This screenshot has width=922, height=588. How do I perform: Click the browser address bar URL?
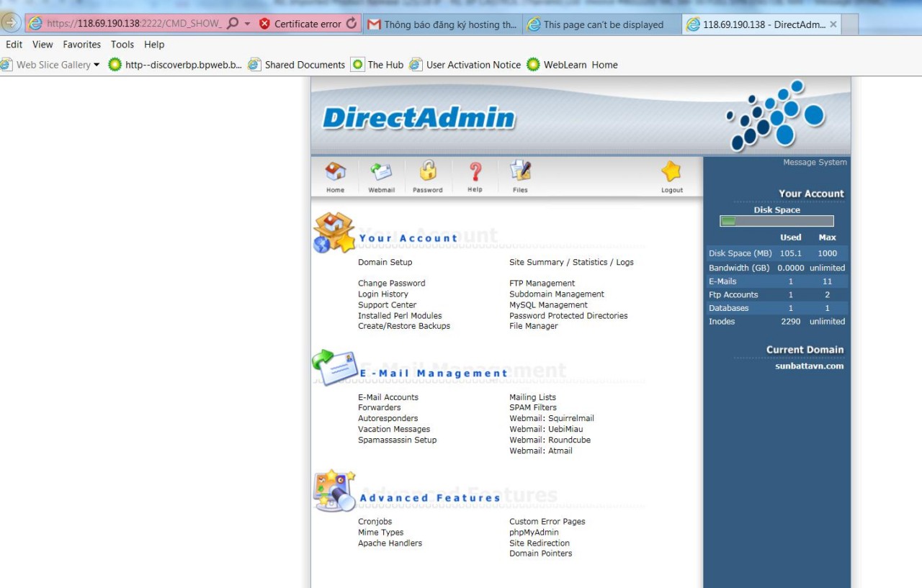(134, 24)
